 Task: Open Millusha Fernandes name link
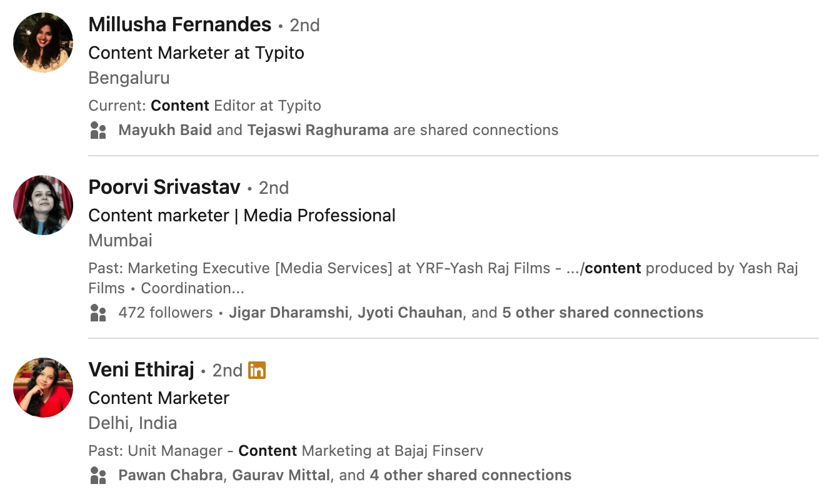[x=180, y=25]
